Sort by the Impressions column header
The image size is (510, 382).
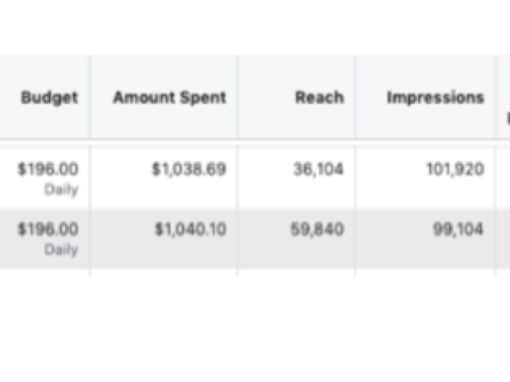tap(435, 98)
